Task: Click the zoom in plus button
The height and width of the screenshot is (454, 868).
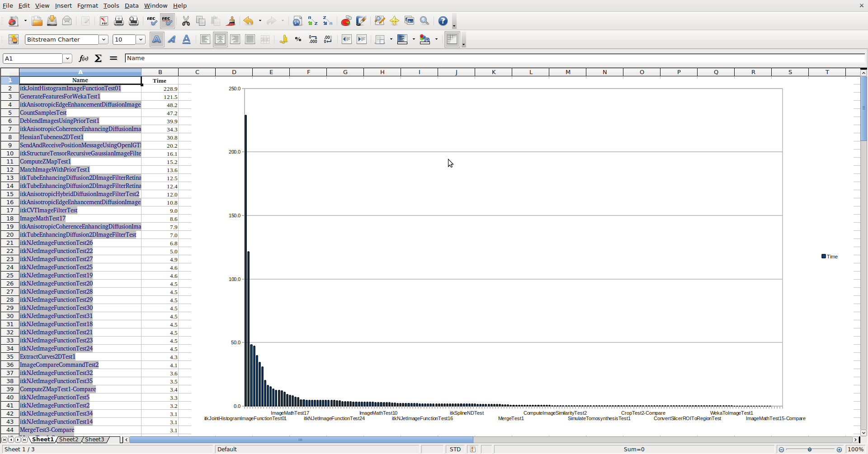Action: (840, 449)
